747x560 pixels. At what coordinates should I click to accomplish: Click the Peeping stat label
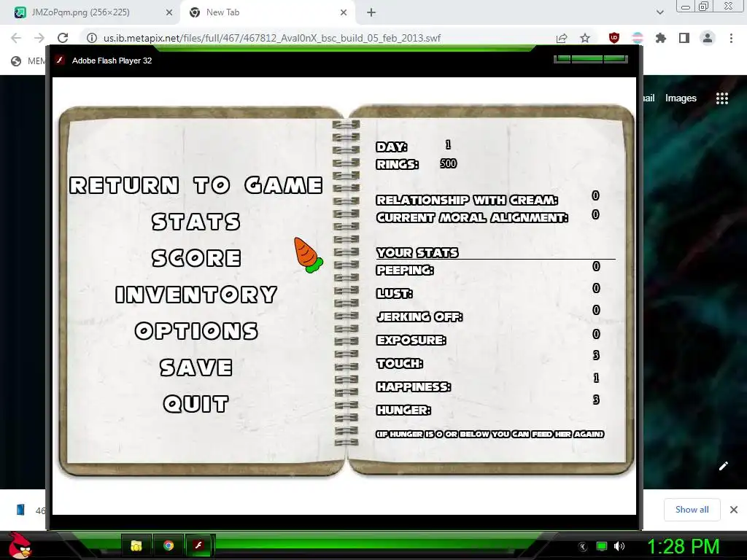click(x=405, y=270)
